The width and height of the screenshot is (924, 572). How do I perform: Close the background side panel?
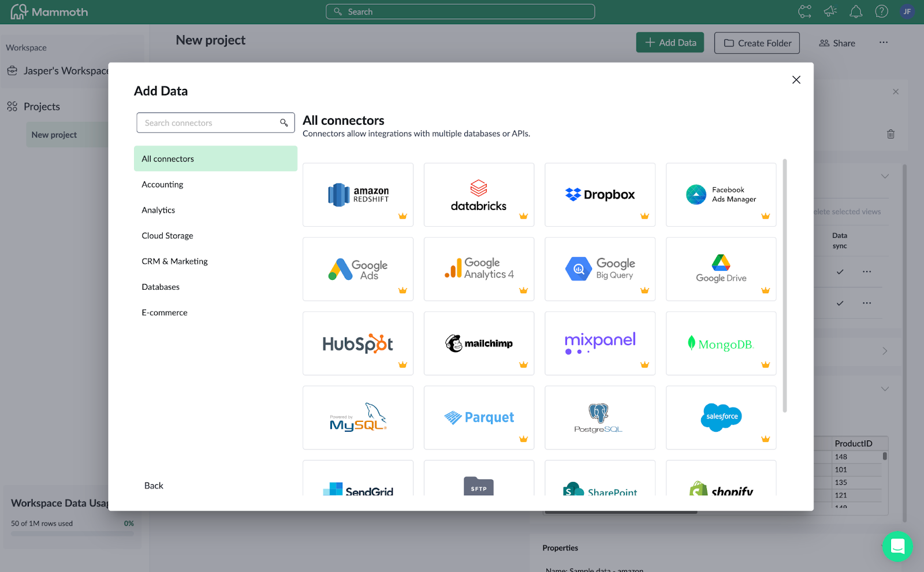tap(896, 92)
